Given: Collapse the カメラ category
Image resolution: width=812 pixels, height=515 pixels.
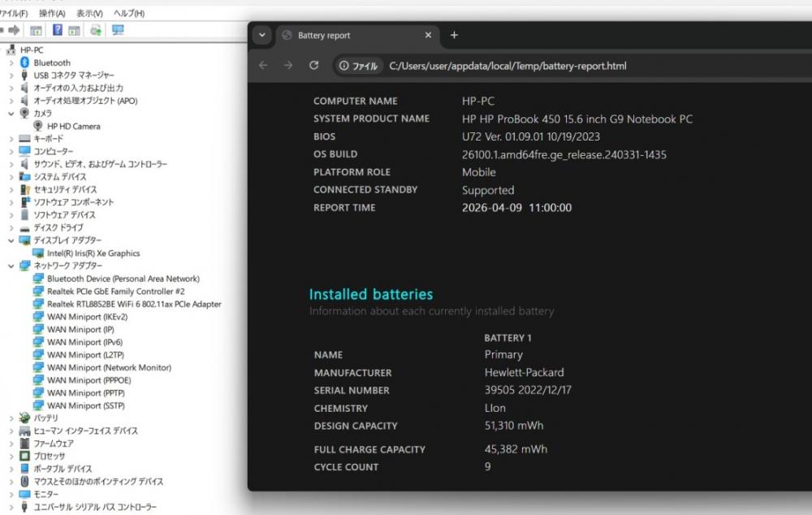Looking at the screenshot, I should [11, 113].
